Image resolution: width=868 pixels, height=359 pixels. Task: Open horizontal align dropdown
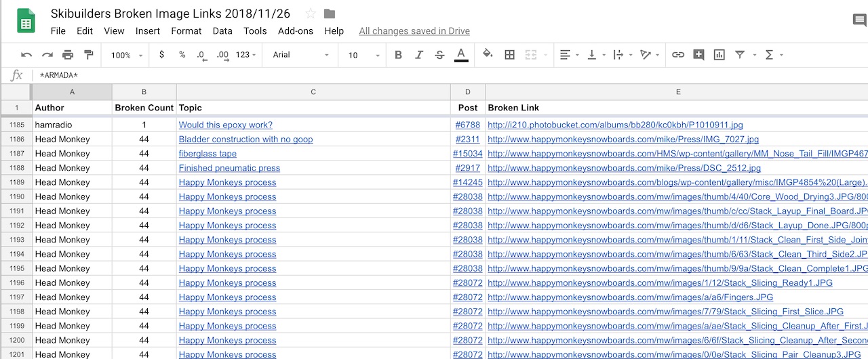[569, 55]
